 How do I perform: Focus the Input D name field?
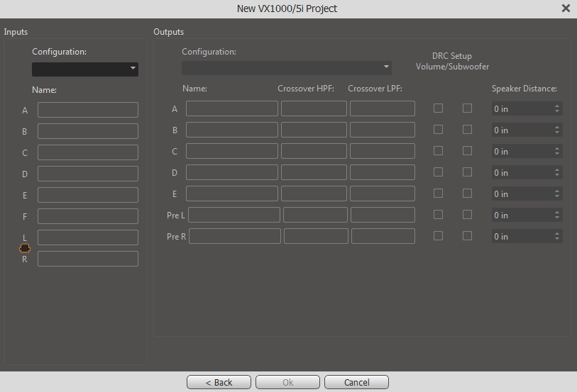point(88,174)
